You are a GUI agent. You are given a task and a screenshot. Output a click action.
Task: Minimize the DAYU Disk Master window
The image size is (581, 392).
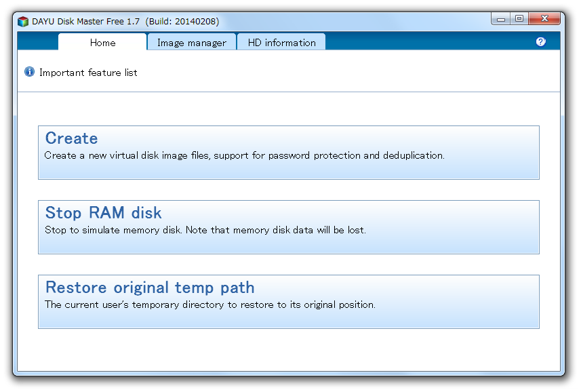500,19
